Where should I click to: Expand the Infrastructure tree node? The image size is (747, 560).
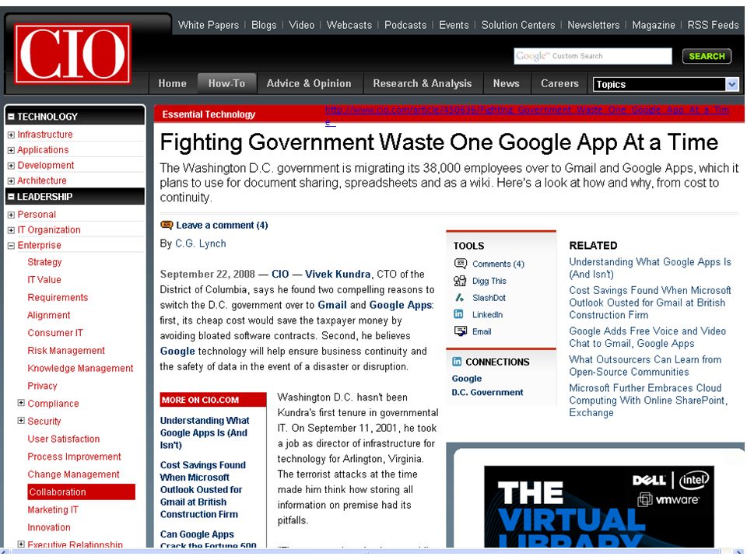pos(11,135)
